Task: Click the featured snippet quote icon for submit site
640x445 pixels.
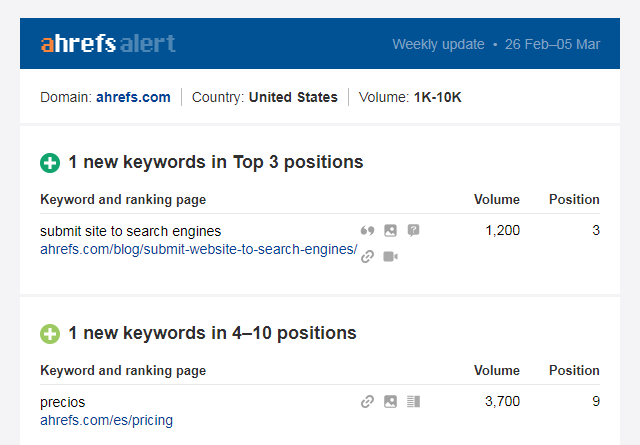Action: (x=367, y=231)
